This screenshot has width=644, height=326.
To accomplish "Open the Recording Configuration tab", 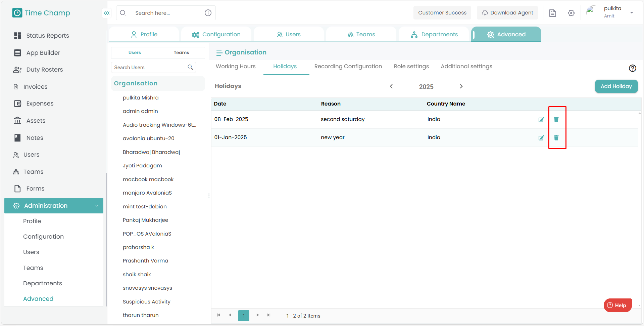I will click(348, 67).
